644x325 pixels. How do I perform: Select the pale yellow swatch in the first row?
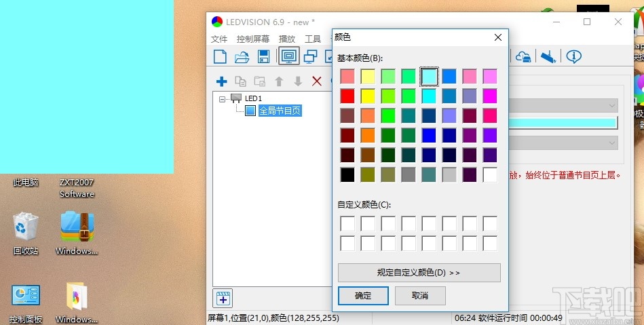click(368, 77)
